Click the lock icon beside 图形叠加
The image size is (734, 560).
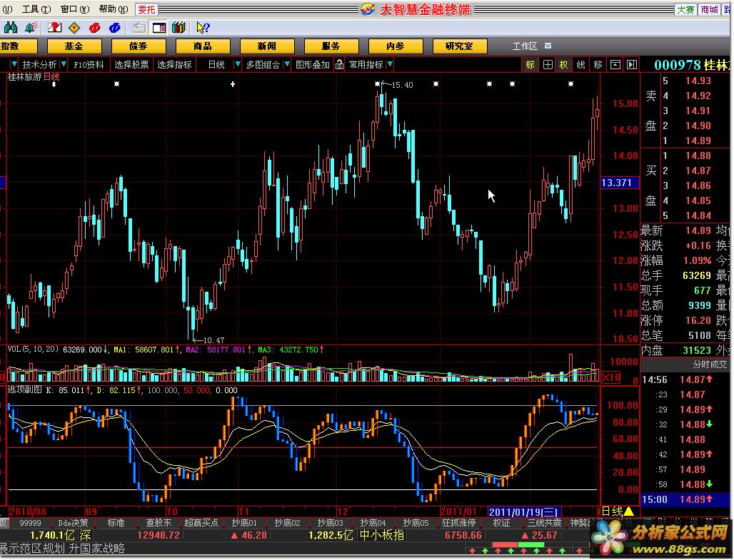(x=339, y=65)
